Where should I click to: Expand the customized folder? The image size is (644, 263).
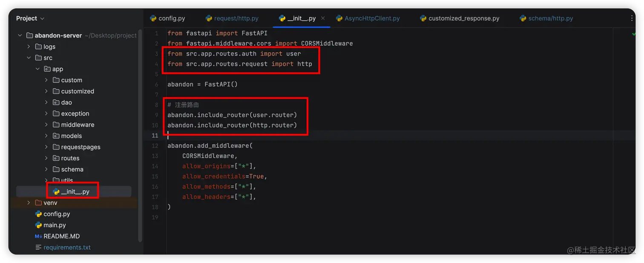coord(46,91)
